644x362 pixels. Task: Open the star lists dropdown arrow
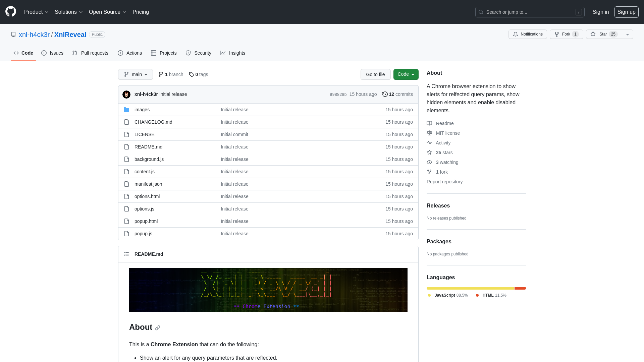(x=628, y=34)
